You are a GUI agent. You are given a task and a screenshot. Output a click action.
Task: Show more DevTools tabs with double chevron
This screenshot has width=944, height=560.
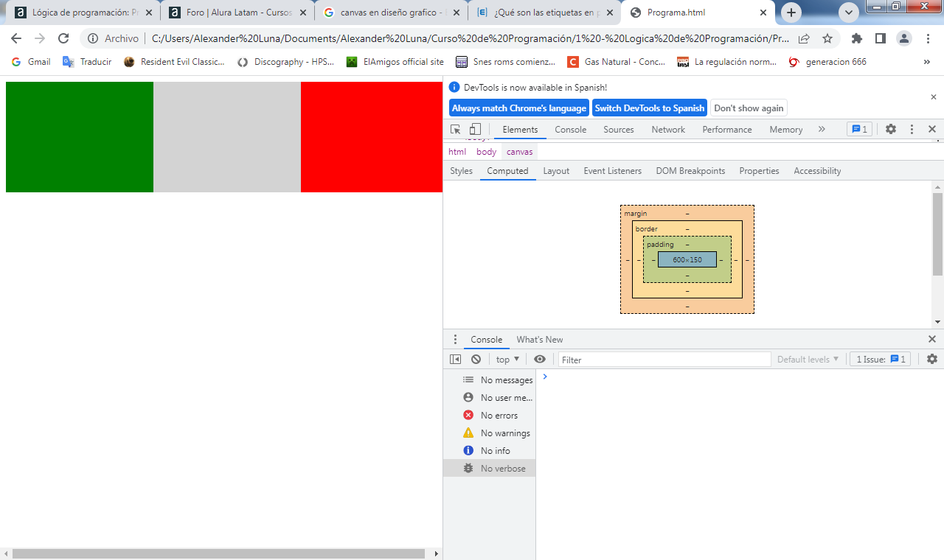coord(822,129)
